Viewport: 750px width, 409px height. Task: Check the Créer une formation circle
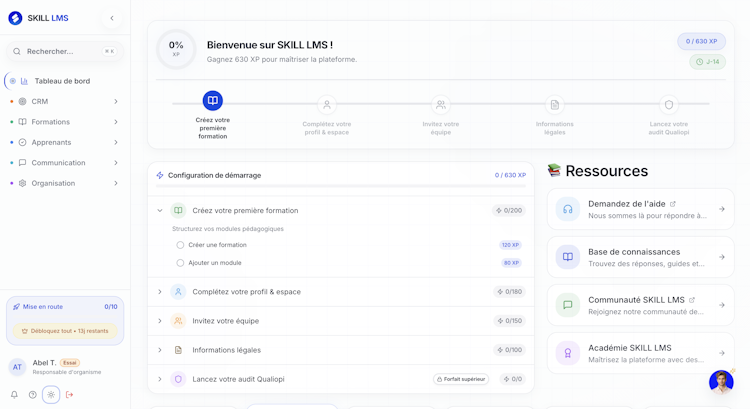pyautogui.click(x=180, y=245)
